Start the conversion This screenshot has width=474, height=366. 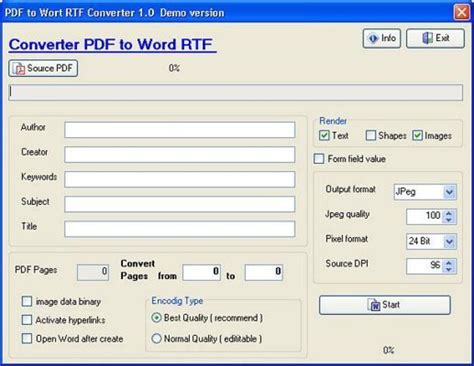pos(385,305)
